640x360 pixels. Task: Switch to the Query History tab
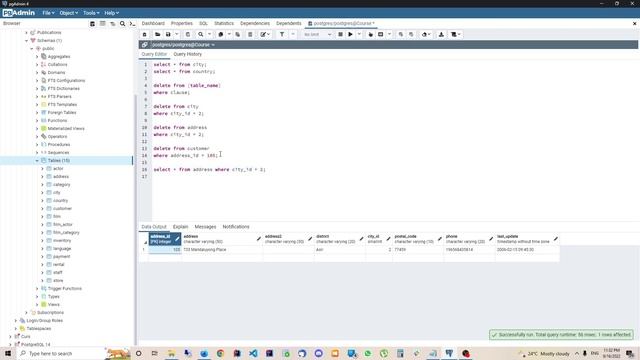(x=187, y=54)
